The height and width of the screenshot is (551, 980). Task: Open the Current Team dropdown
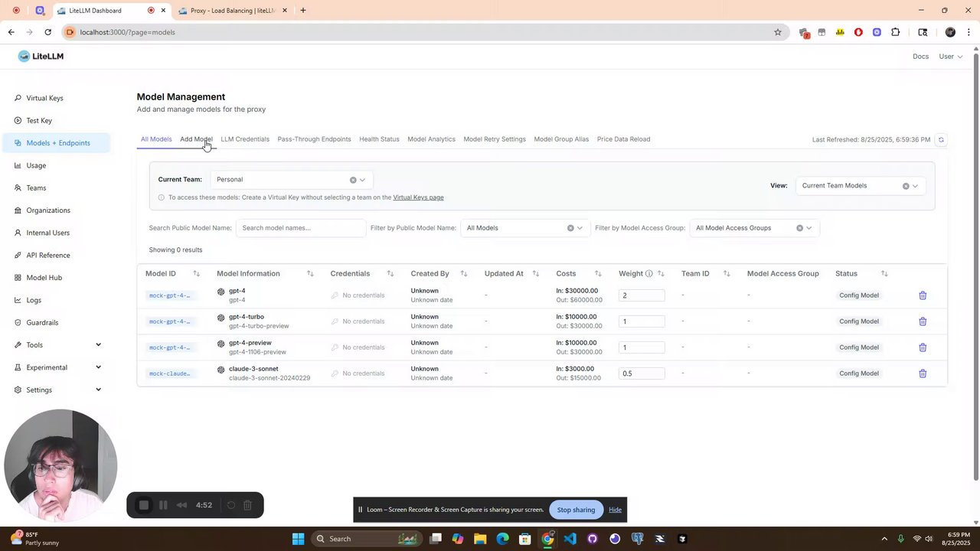point(291,180)
